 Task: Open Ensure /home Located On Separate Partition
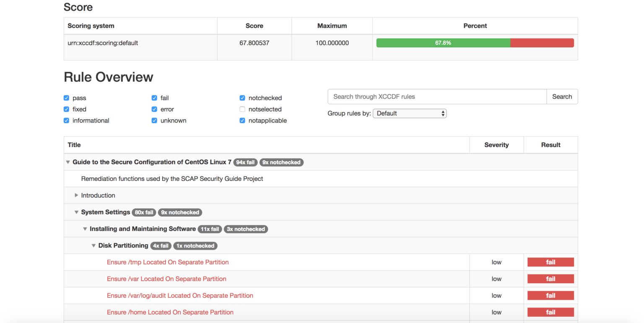tap(170, 313)
